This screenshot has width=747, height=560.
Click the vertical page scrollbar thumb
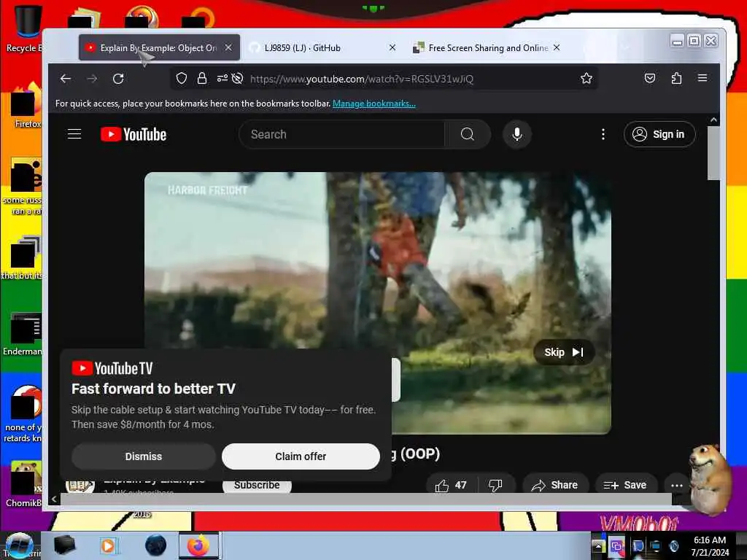coord(713,153)
